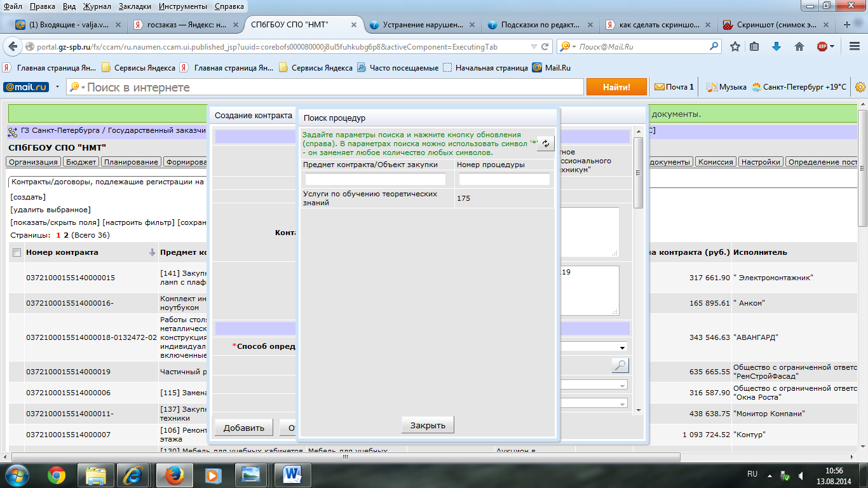
Task: Open the Инструменты menu
Action: pyautogui.click(x=184, y=6)
